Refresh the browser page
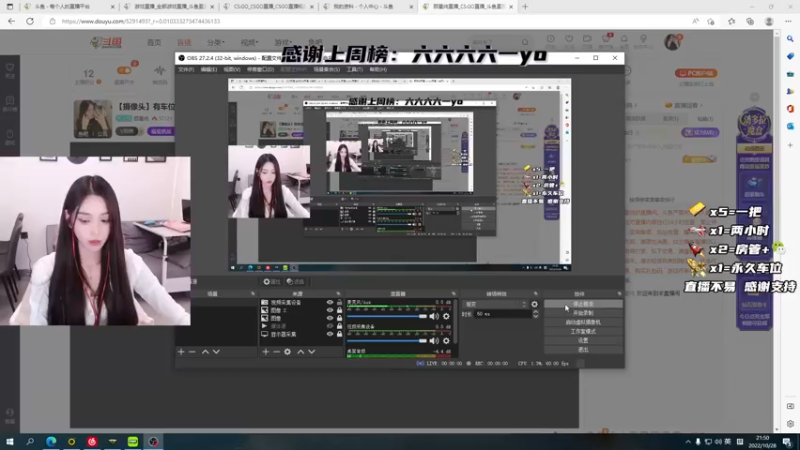The height and width of the screenshot is (450, 800). (30, 21)
